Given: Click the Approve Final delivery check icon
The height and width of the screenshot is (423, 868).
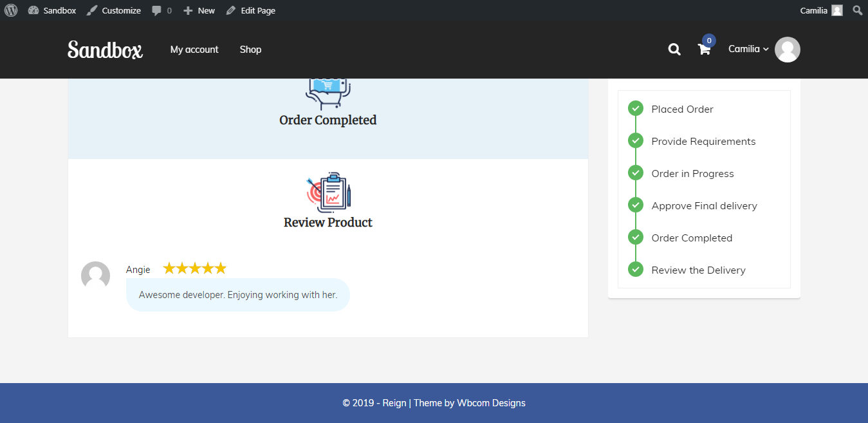Looking at the screenshot, I should (636, 205).
